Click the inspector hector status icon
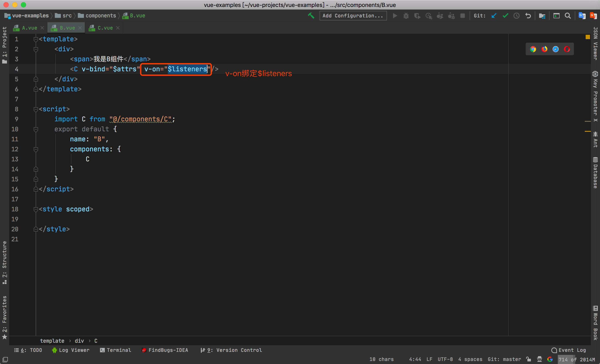600x364 pixels. 539,359
